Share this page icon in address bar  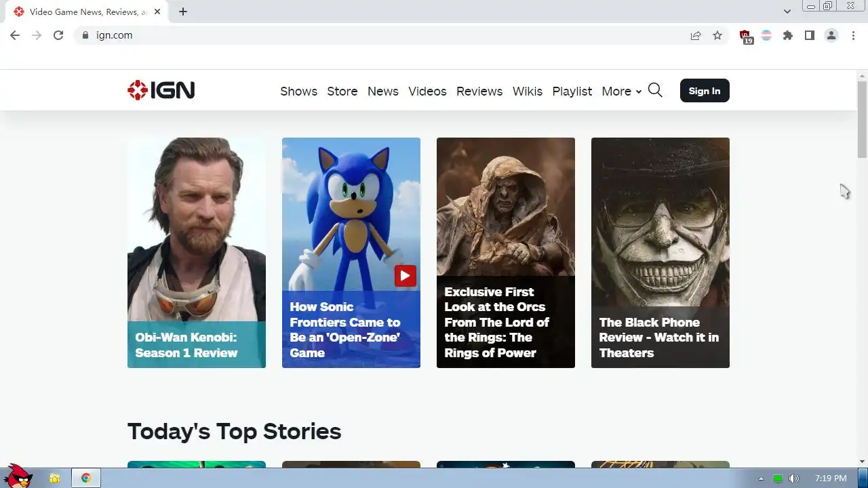(696, 35)
